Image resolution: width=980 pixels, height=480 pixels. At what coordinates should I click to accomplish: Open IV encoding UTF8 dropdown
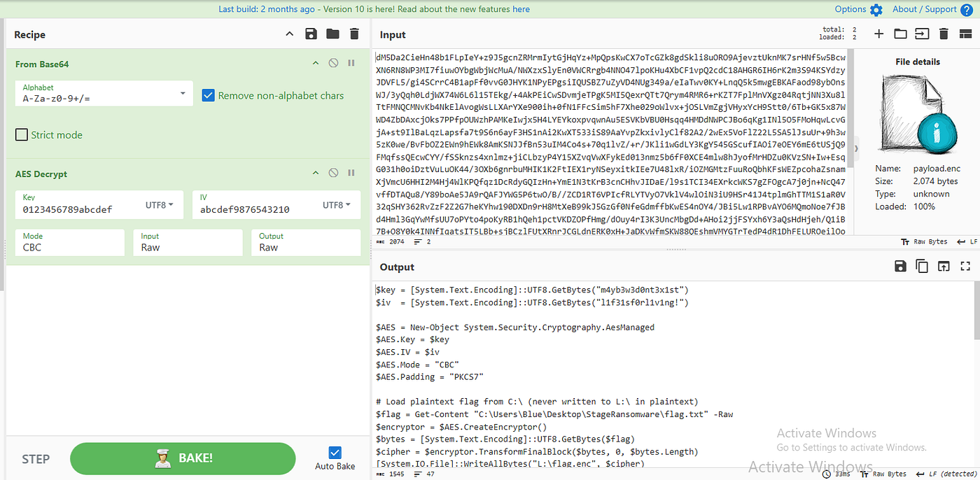337,205
